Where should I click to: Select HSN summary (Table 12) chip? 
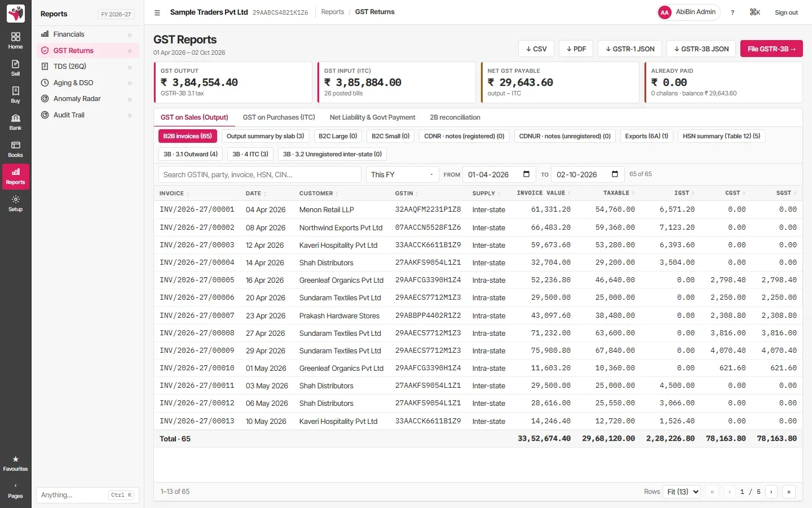coord(721,136)
